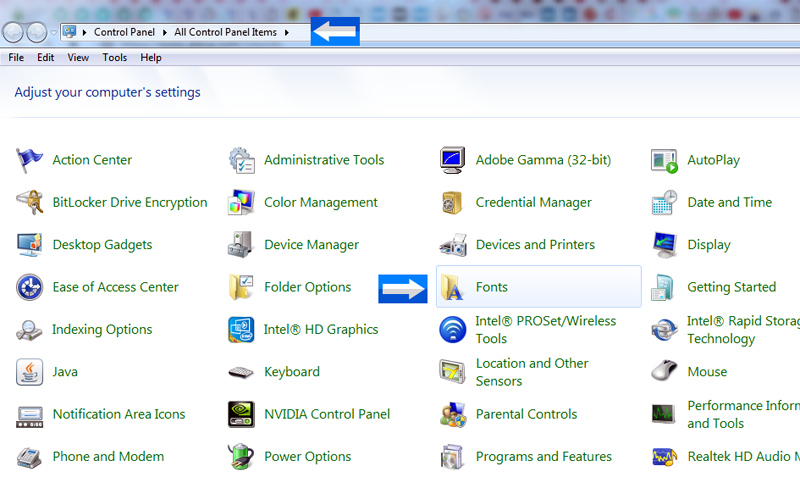Click the Control Panel breadcrumb
800x483 pixels.
click(x=124, y=32)
